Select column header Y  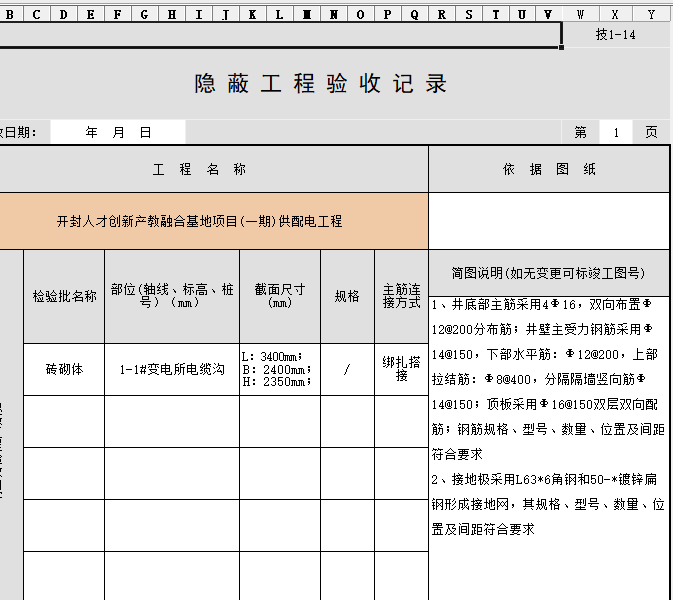[651, 15]
